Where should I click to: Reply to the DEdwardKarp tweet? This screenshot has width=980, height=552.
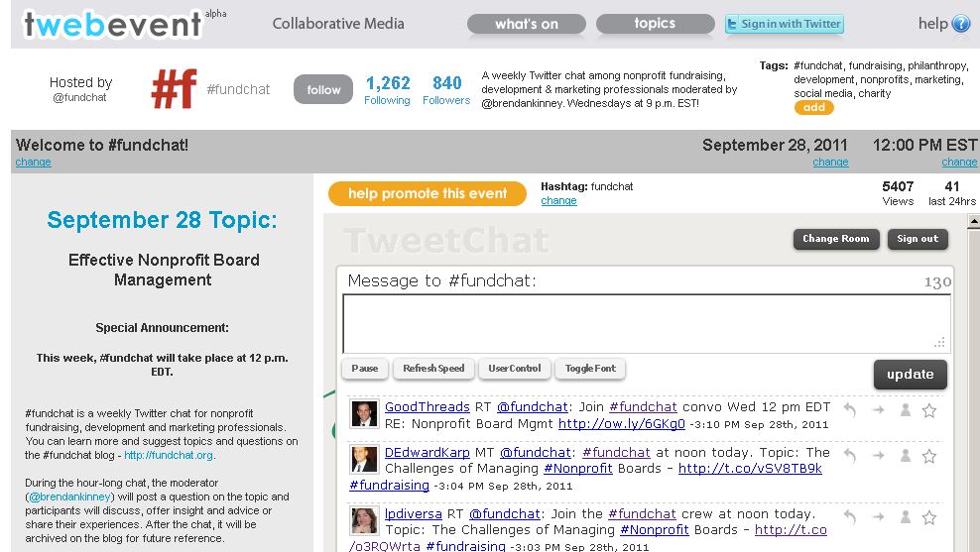point(849,455)
